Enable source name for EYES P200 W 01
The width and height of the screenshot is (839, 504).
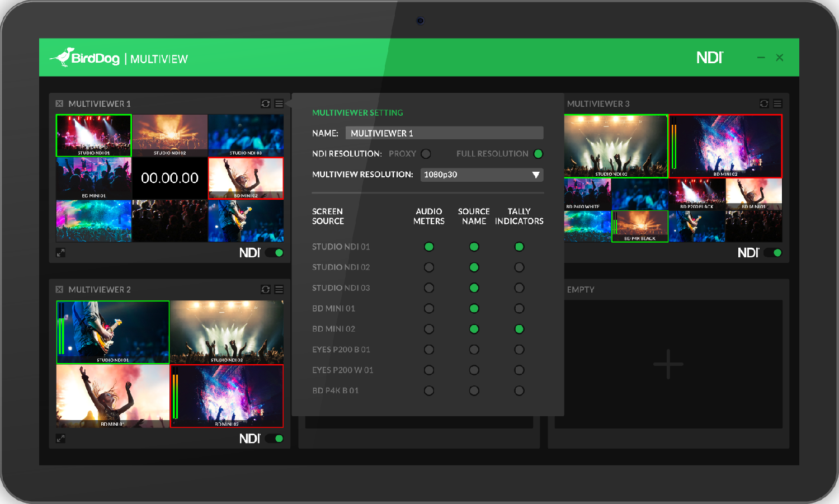(474, 370)
